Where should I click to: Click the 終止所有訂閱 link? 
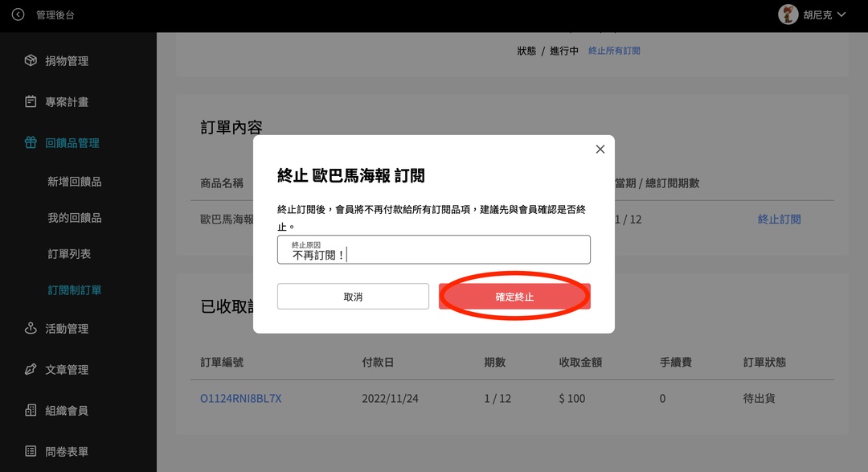(x=614, y=51)
